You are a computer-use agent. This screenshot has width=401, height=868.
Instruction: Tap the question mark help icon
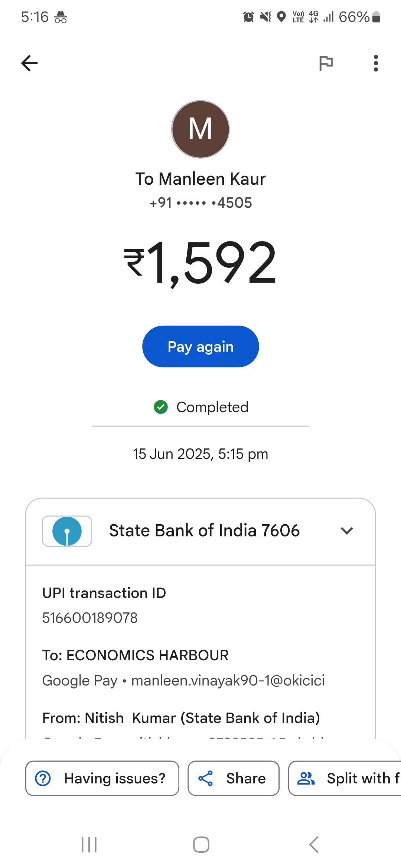(43, 778)
